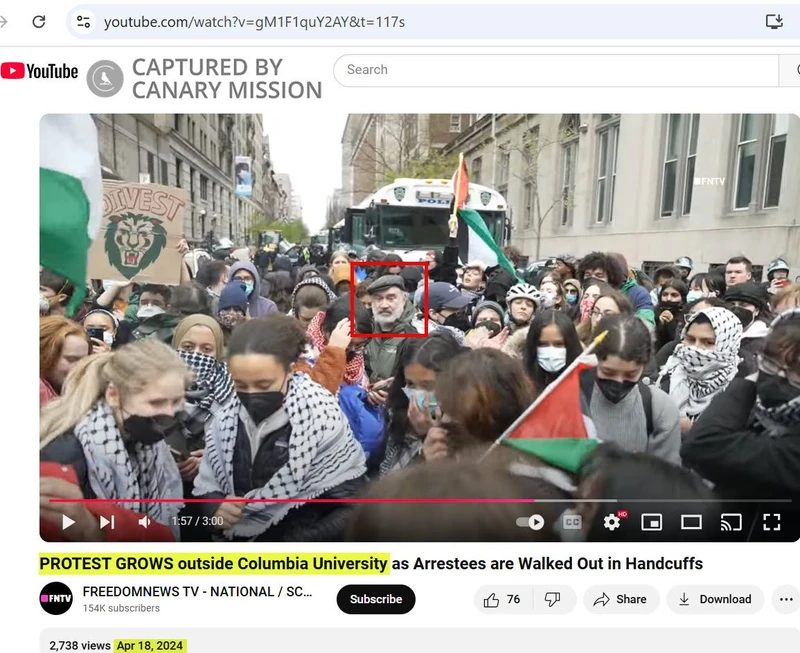The image size is (800, 653).
Task: Go to YouTube home via logo
Action: pyautogui.click(x=40, y=71)
